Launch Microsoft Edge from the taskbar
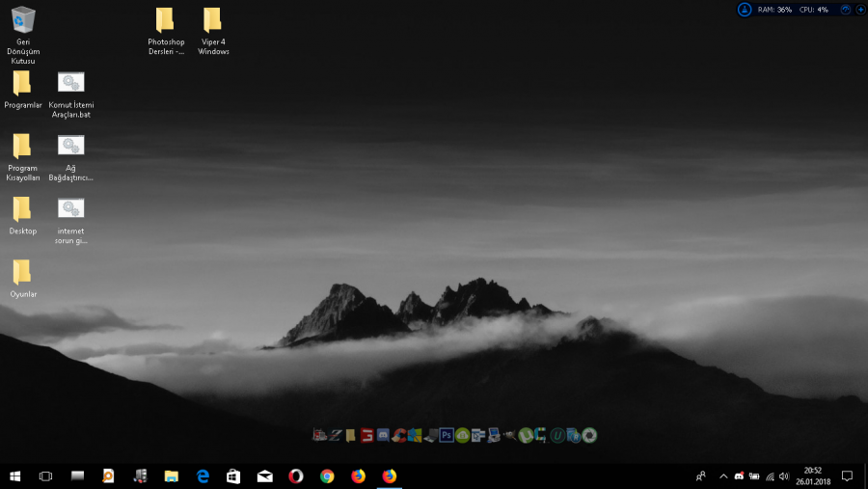This screenshot has height=489, width=868. [203, 475]
